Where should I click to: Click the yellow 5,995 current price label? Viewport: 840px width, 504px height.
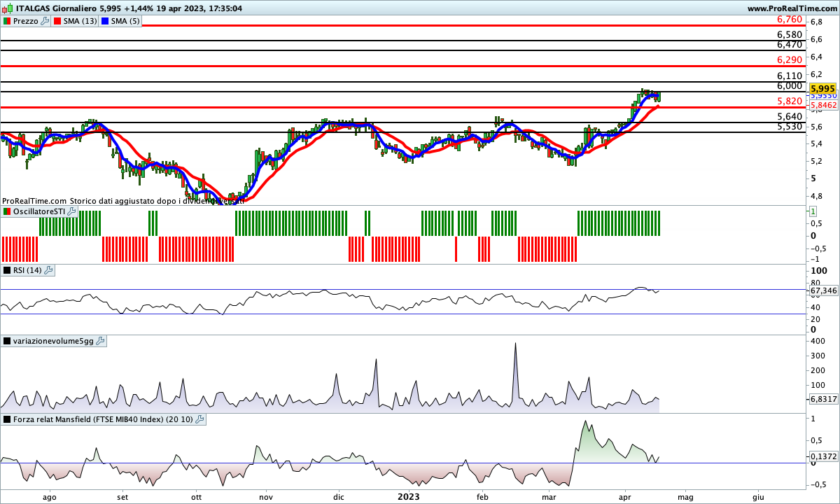822,89
